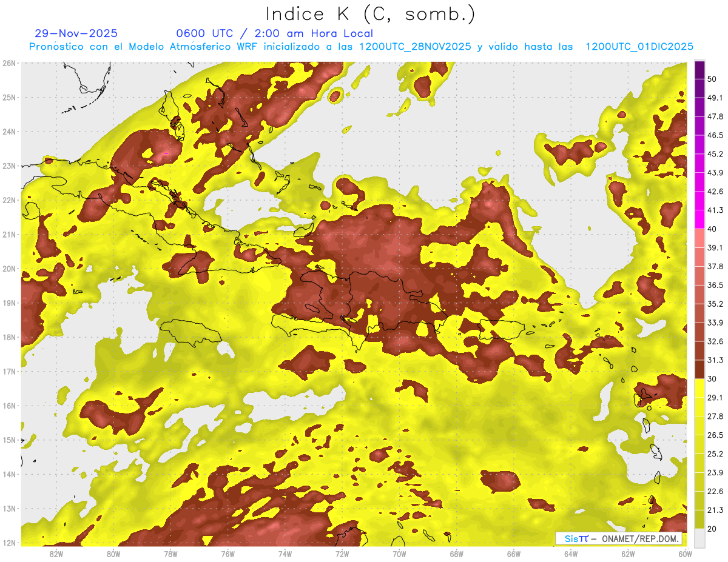
Task: Click the longitude label '76W'
Action: (x=227, y=554)
